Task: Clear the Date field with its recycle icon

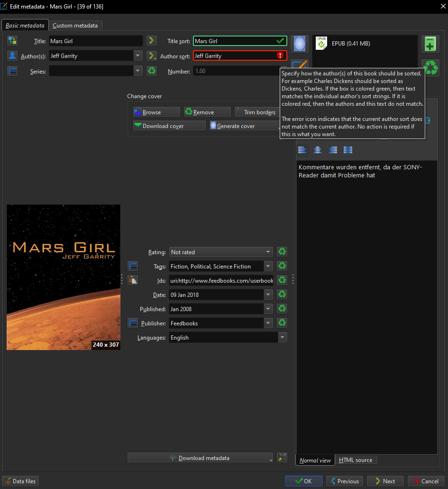Action: tap(282, 295)
